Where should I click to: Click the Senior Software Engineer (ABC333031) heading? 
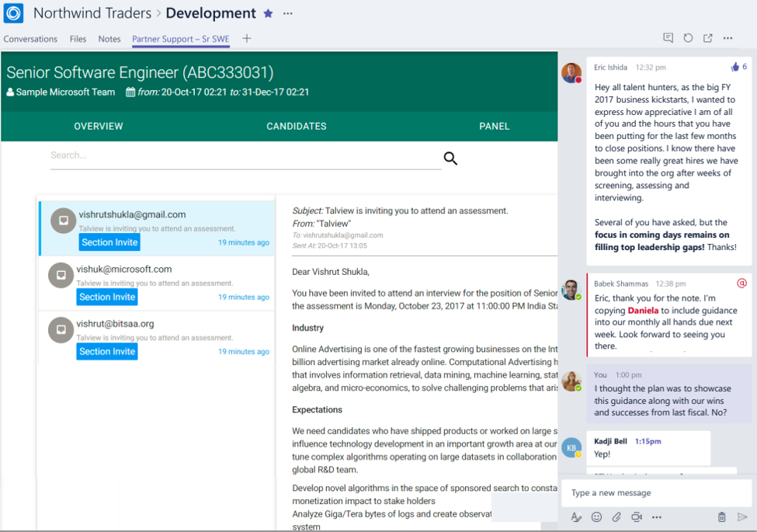[x=140, y=72]
